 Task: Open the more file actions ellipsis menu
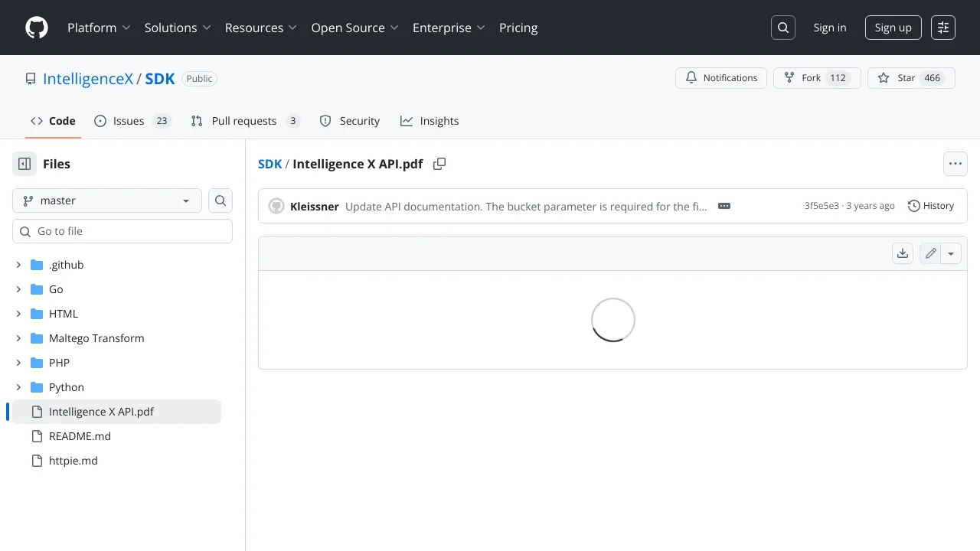[955, 164]
